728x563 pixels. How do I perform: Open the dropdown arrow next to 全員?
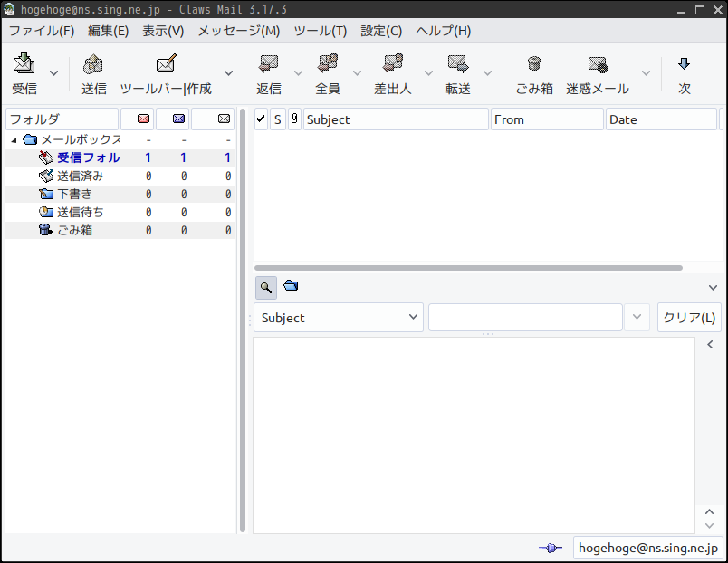357,73
